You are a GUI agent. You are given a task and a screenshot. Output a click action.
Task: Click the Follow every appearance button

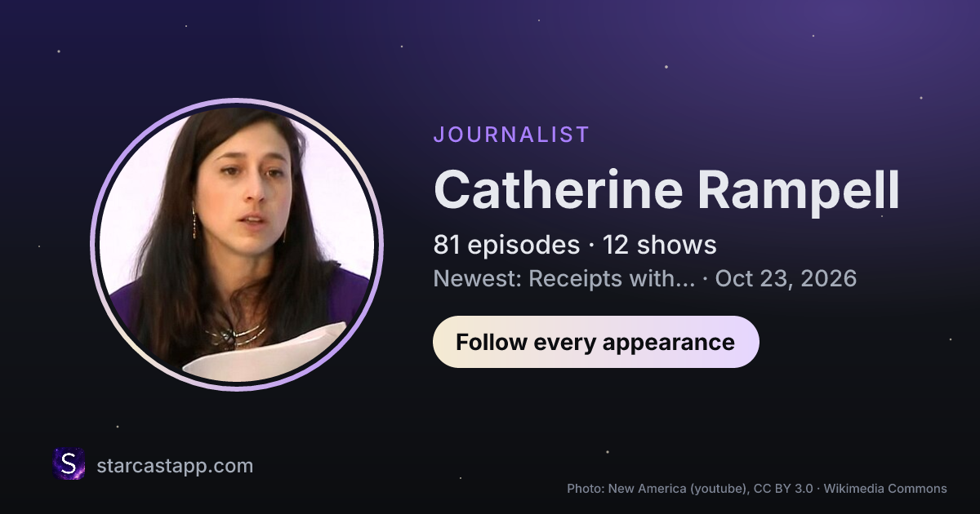[596, 342]
